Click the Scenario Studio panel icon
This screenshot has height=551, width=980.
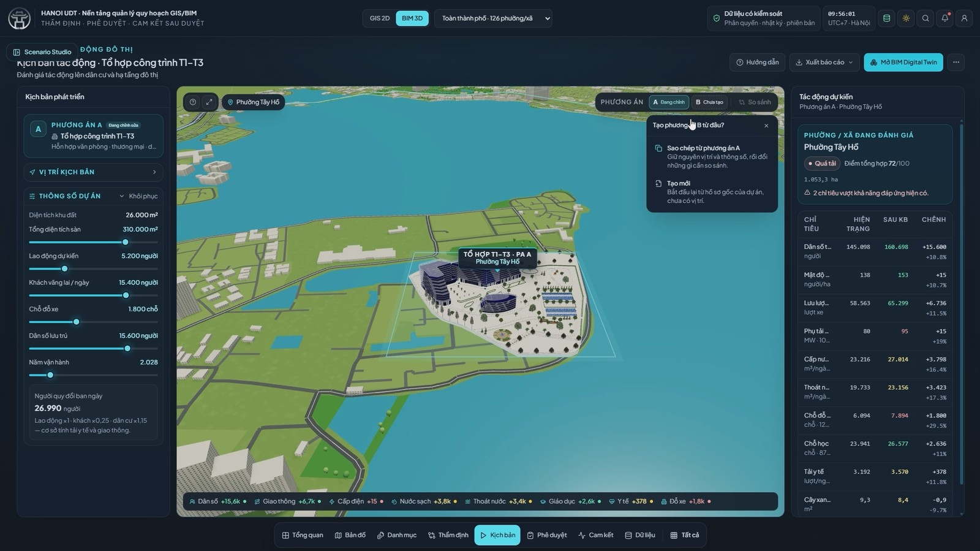[17, 52]
